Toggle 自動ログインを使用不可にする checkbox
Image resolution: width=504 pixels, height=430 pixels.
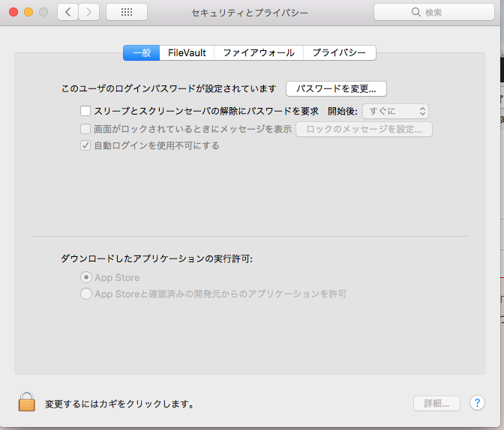coord(85,146)
